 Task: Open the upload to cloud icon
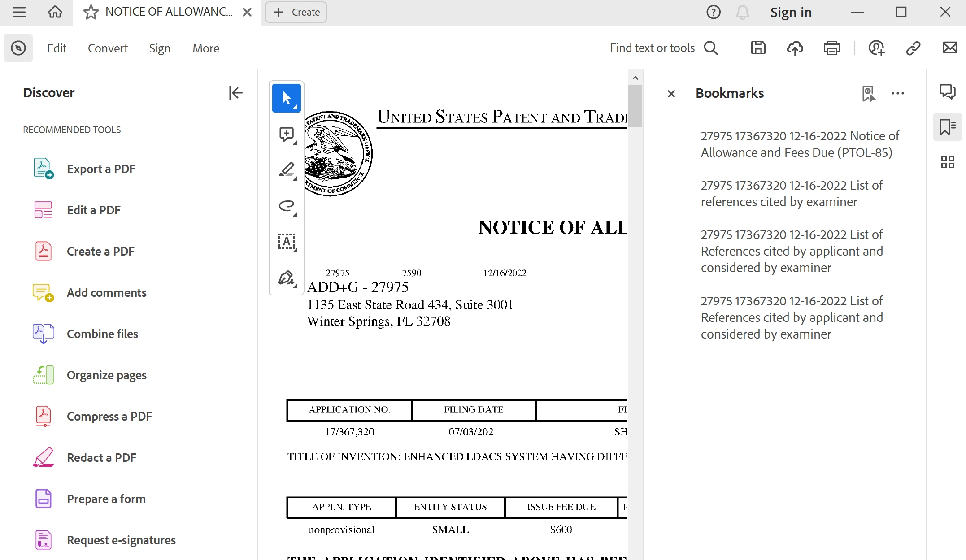(795, 48)
